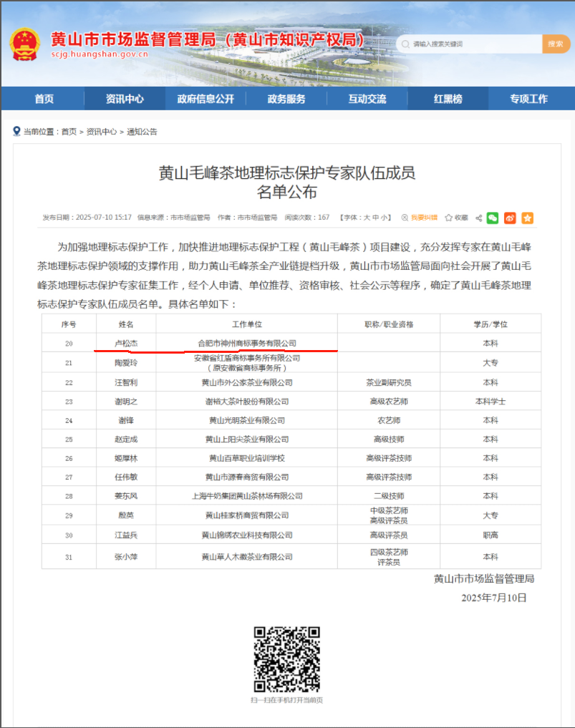
Task: Click the 职称/职业资格 column header
Action: 389,324
